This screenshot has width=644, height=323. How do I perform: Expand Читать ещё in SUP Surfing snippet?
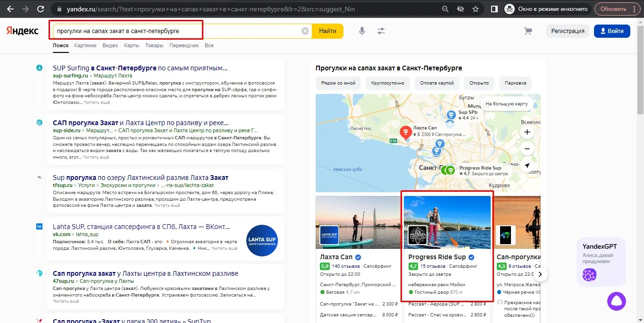(97, 102)
